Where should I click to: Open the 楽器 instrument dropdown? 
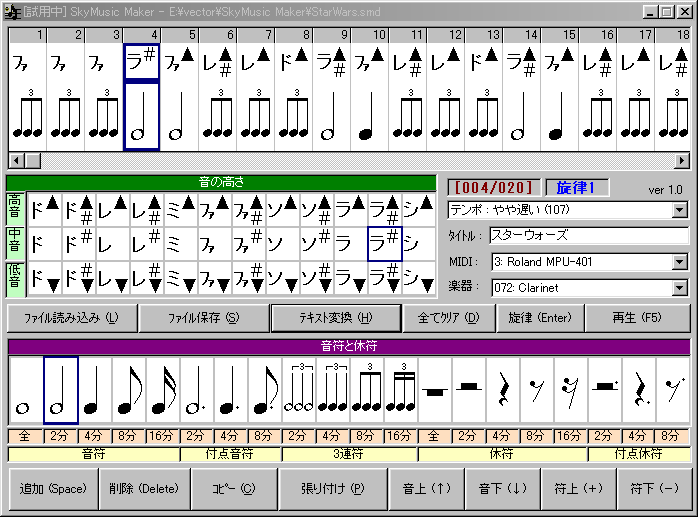pyautogui.click(x=680, y=288)
